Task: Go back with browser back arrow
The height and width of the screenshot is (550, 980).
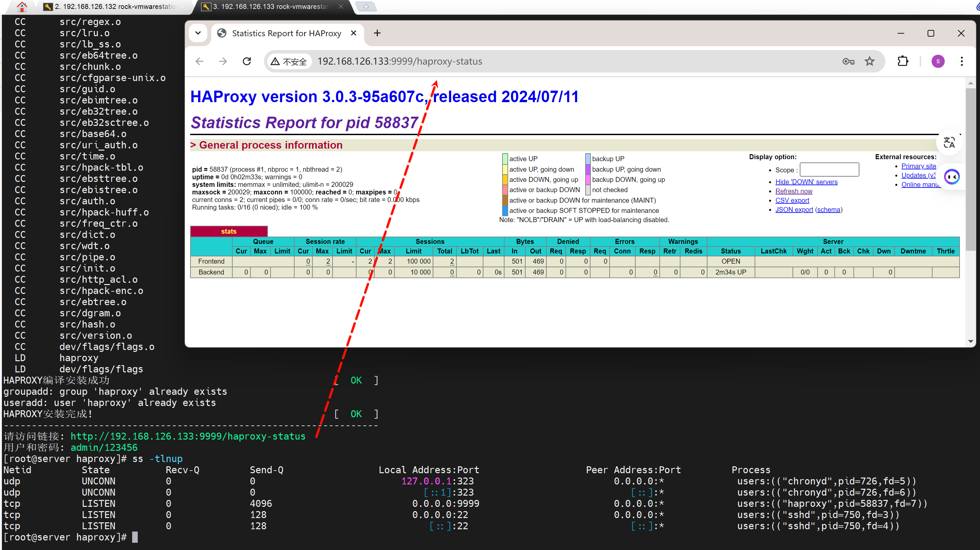Action: click(x=200, y=61)
